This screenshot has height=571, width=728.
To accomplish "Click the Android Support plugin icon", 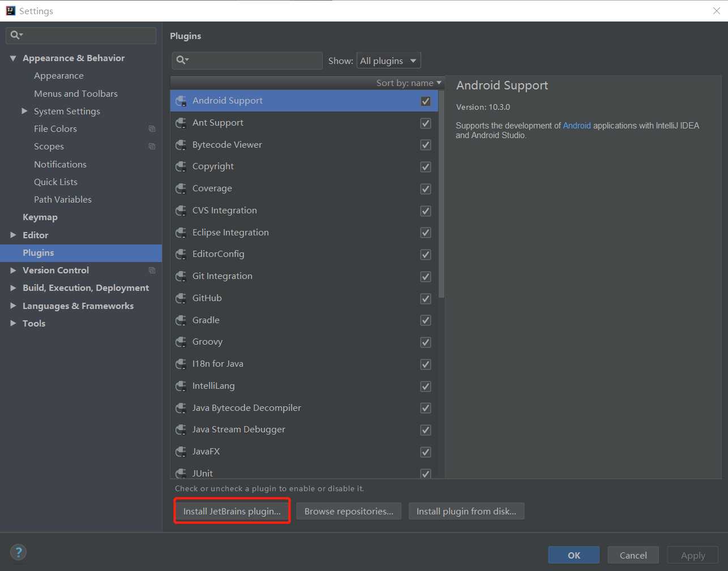I will (x=181, y=101).
